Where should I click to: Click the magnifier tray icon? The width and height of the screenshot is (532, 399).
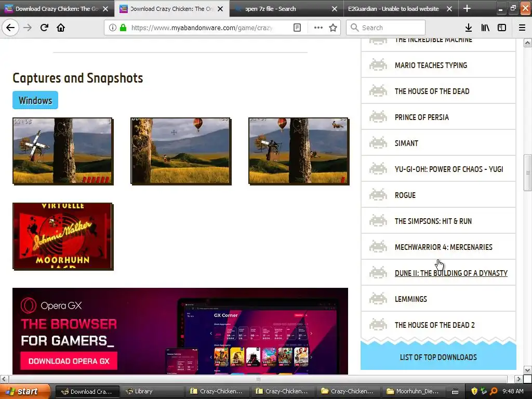click(x=494, y=391)
